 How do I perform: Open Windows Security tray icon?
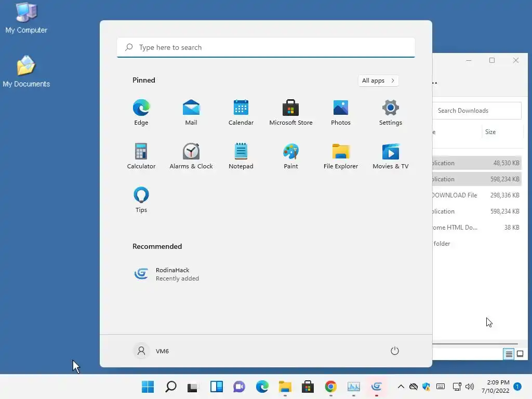point(426,387)
